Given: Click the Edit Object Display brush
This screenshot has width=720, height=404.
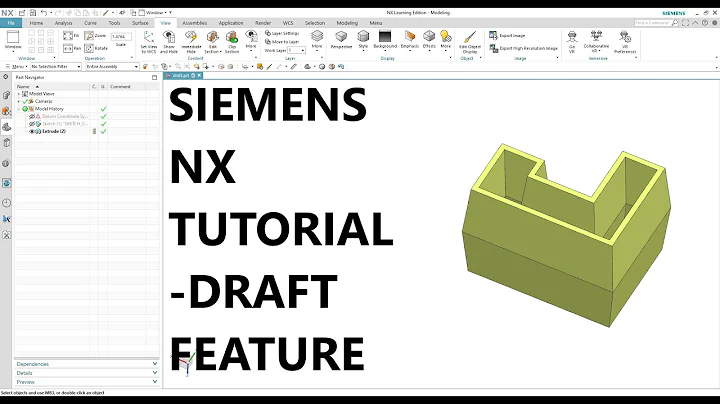Looking at the screenshot, I should [470, 38].
